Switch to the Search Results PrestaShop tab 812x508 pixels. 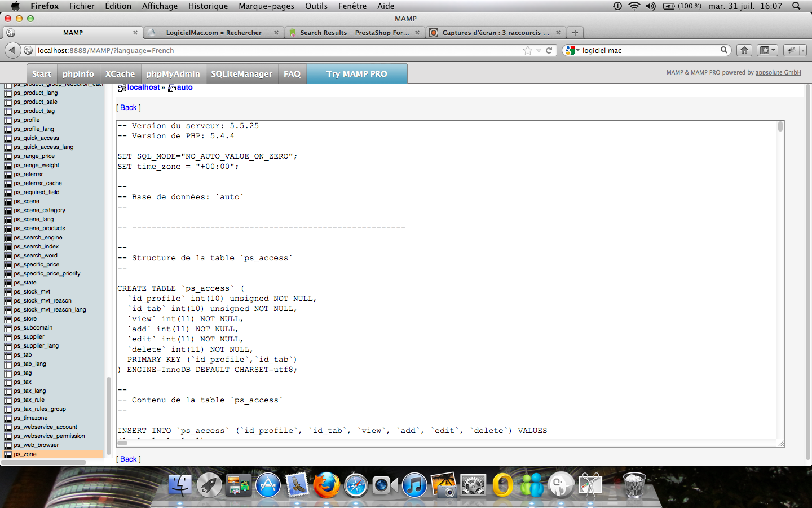[x=355, y=33]
